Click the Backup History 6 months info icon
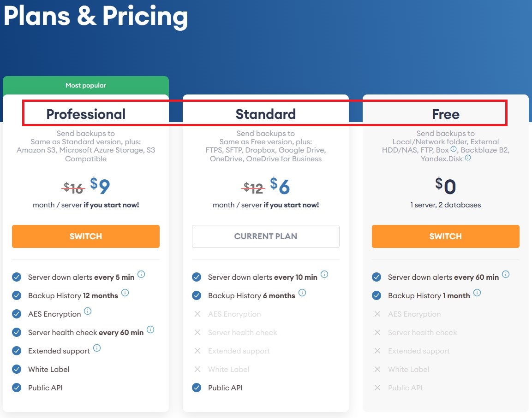Screen dimensions: 532x418 coord(302,292)
